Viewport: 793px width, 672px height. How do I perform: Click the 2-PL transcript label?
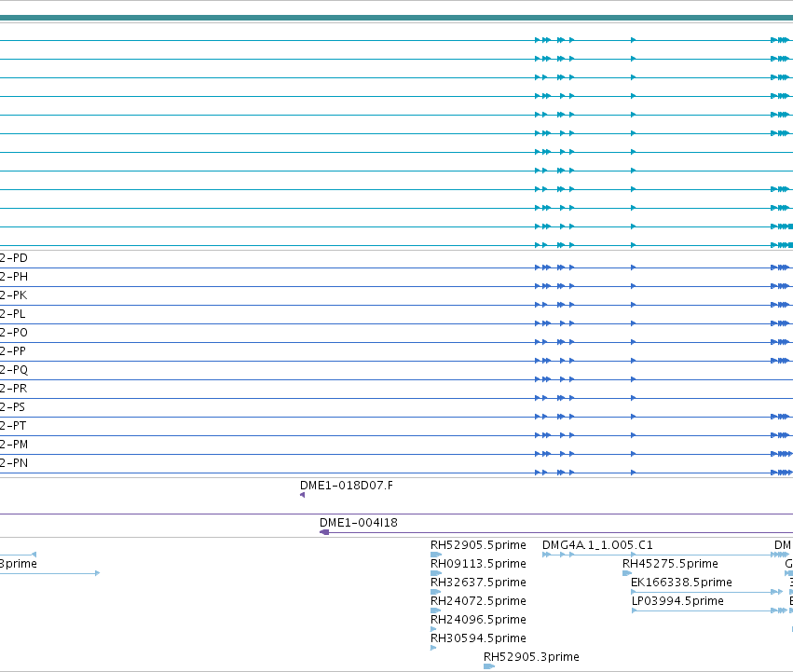pos(13,314)
